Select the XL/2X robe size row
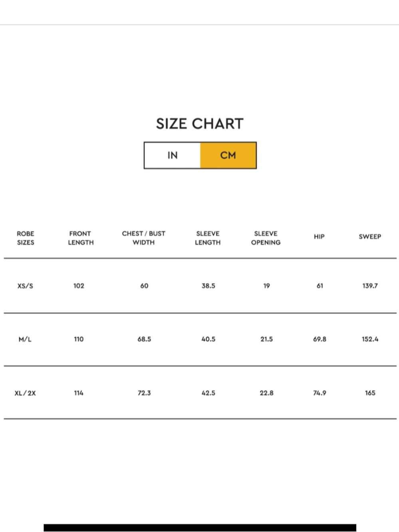Image resolution: width=399 pixels, height=532 pixels. click(x=200, y=393)
